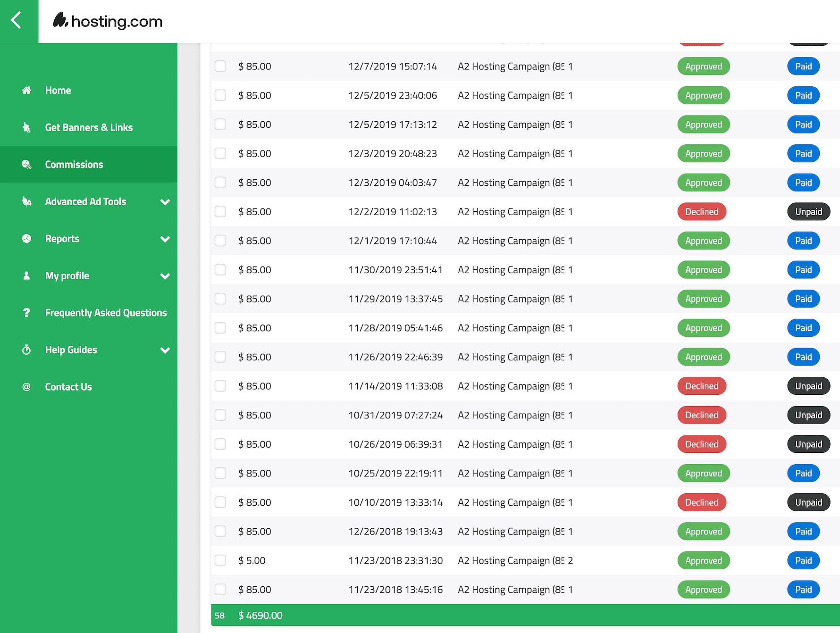Open the Home menu item
This screenshot has width=840, height=633.
tap(89, 90)
